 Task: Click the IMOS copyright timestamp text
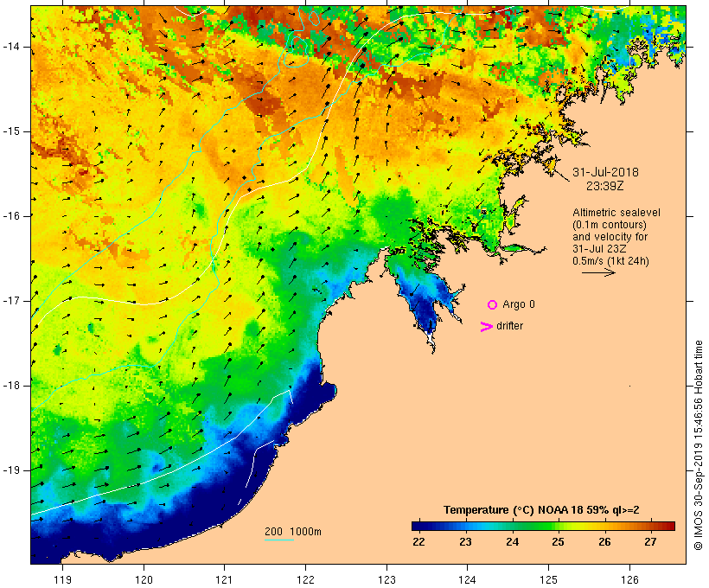coord(699,445)
